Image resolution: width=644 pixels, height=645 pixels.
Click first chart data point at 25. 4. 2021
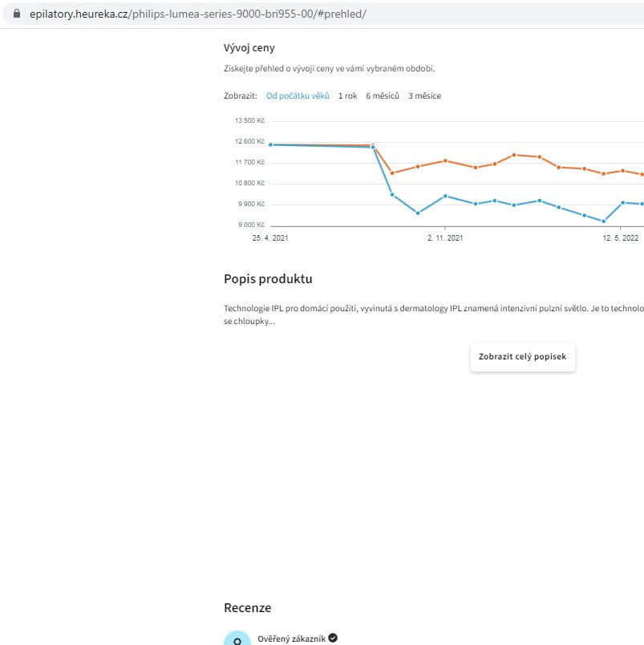[270, 144]
